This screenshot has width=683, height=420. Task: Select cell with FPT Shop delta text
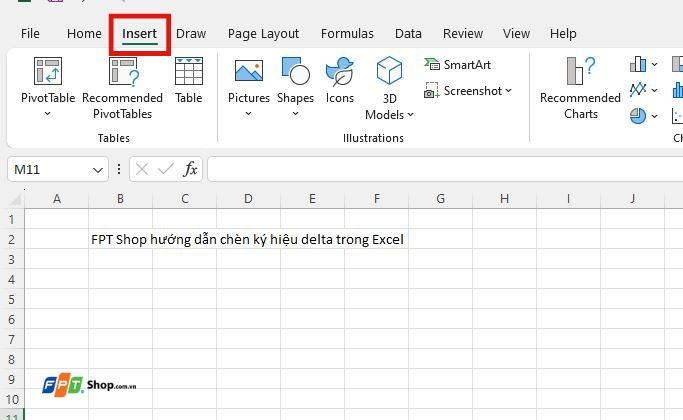coord(120,240)
